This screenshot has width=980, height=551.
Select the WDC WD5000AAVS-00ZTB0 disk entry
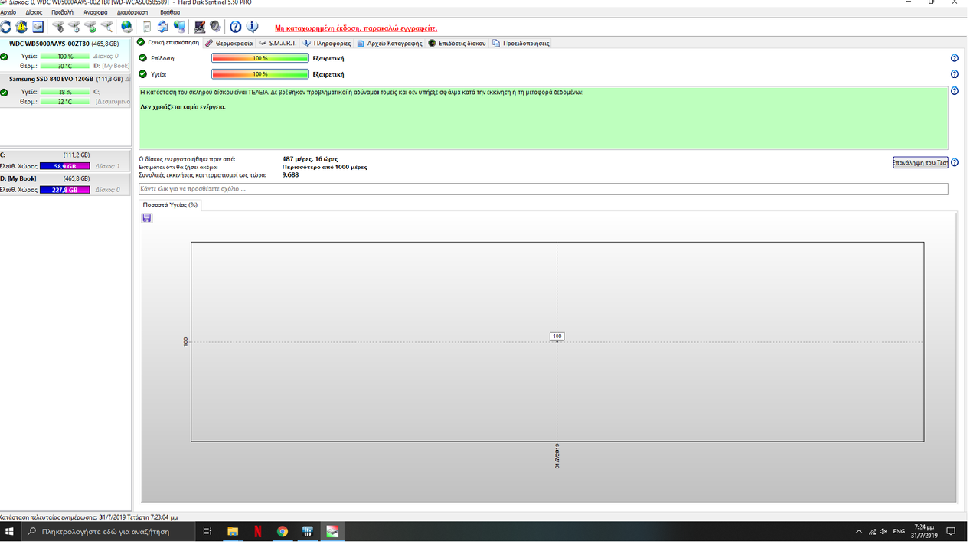click(67, 55)
